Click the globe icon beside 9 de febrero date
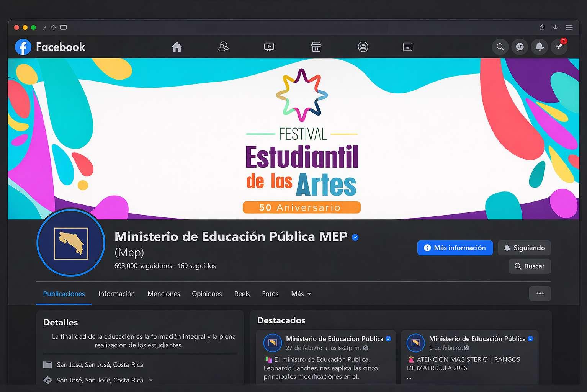Image resolution: width=587 pixels, height=392 pixels. point(466,348)
